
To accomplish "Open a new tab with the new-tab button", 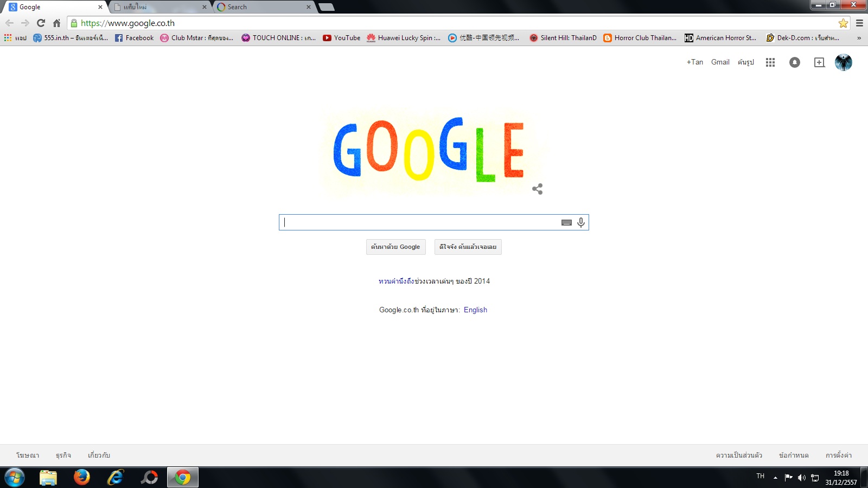I will (326, 7).
